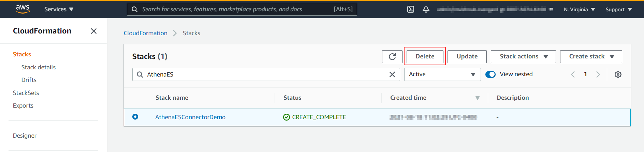
Task: Click the Description column header
Action: coord(513,98)
